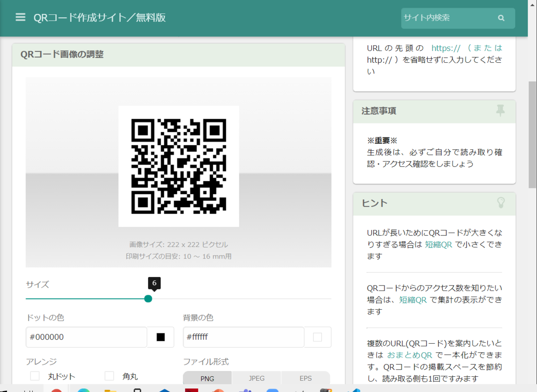Click the page vertical scrollbar thumb
Image resolution: width=537 pixels, height=392 pixels.
point(532,134)
